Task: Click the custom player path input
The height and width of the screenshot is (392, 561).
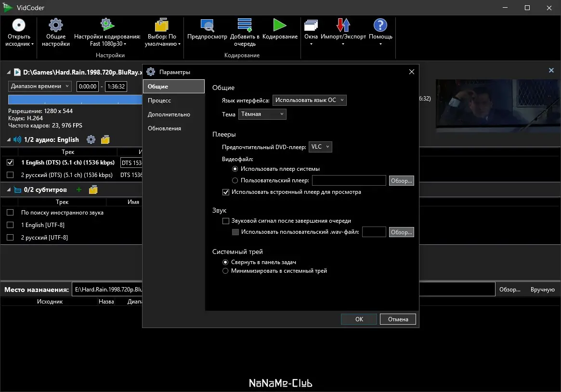Action: (349, 180)
